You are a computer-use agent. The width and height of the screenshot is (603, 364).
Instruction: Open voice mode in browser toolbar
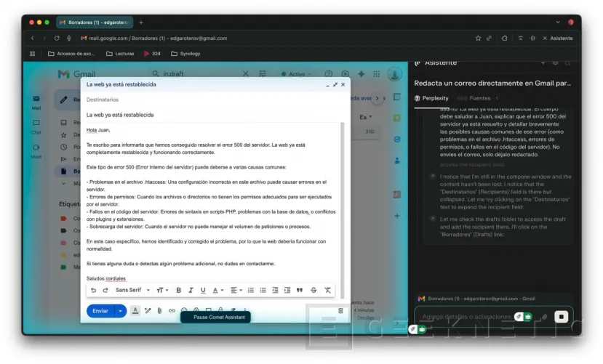(x=532, y=38)
